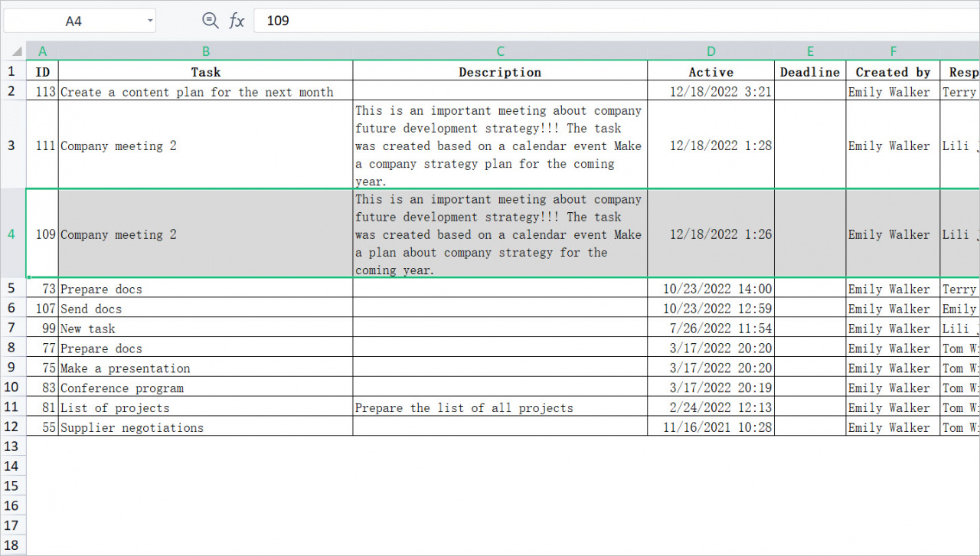This screenshot has width=980, height=556.
Task: Open the Name Box dropdown arrow
Action: (149, 21)
